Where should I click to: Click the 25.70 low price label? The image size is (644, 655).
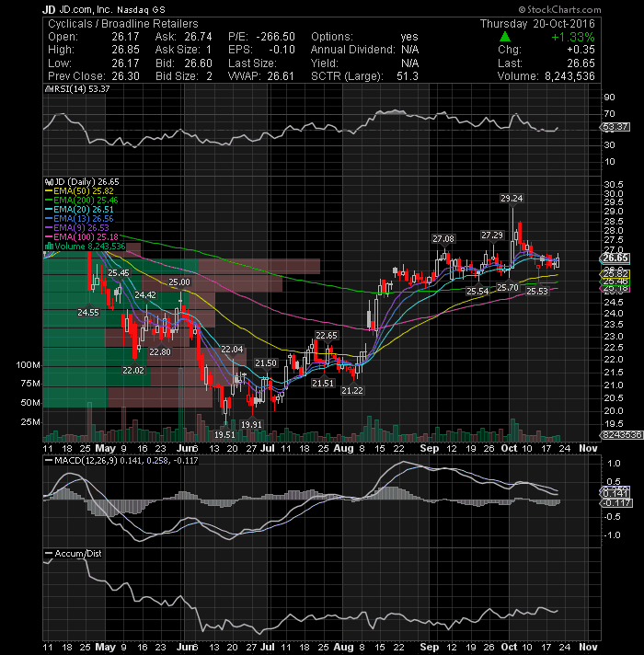(508, 287)
